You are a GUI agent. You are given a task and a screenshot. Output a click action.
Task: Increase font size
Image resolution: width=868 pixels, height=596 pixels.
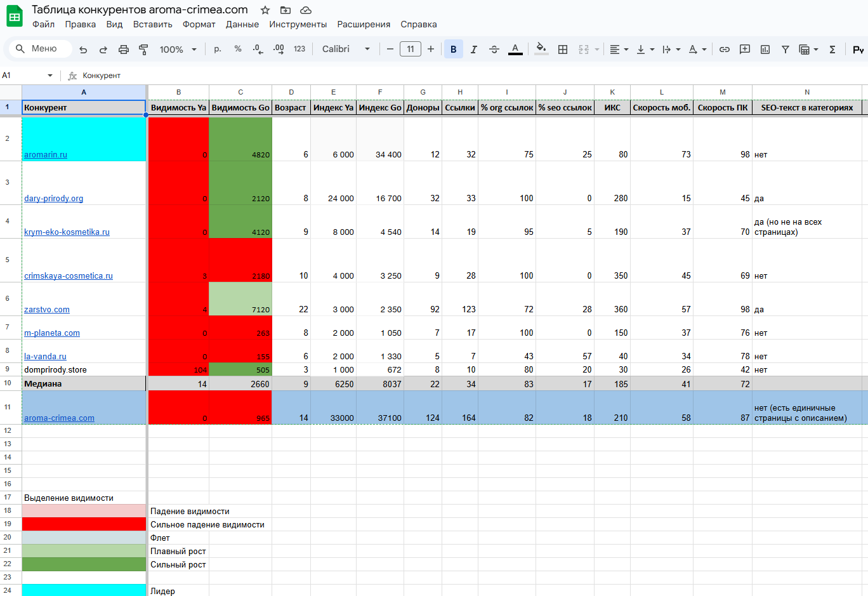point(431,49)
